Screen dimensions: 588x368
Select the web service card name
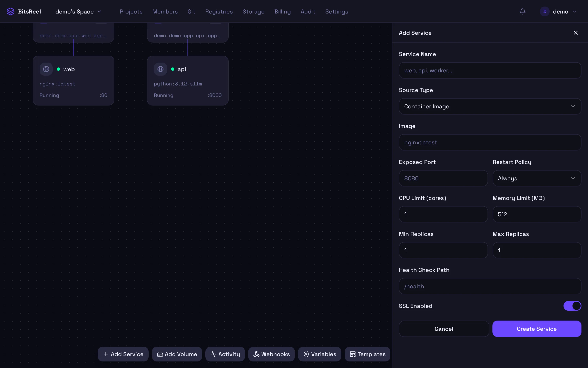point(69,69)
